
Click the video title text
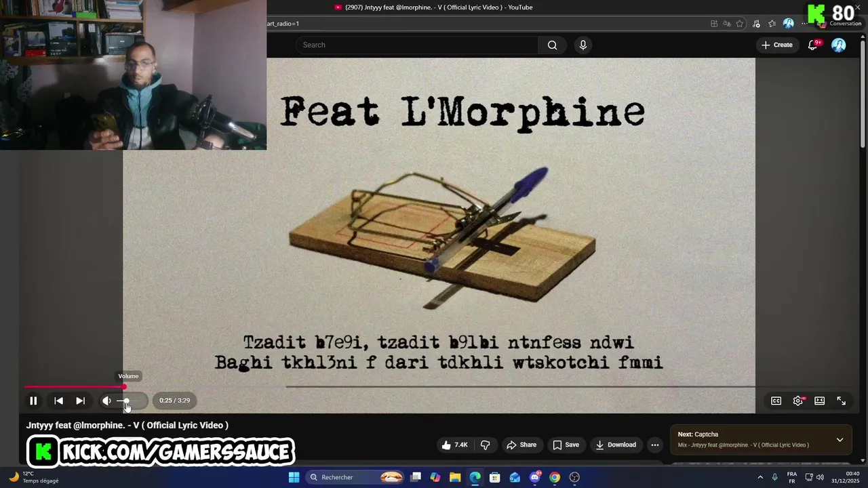[x=127, y=425]
